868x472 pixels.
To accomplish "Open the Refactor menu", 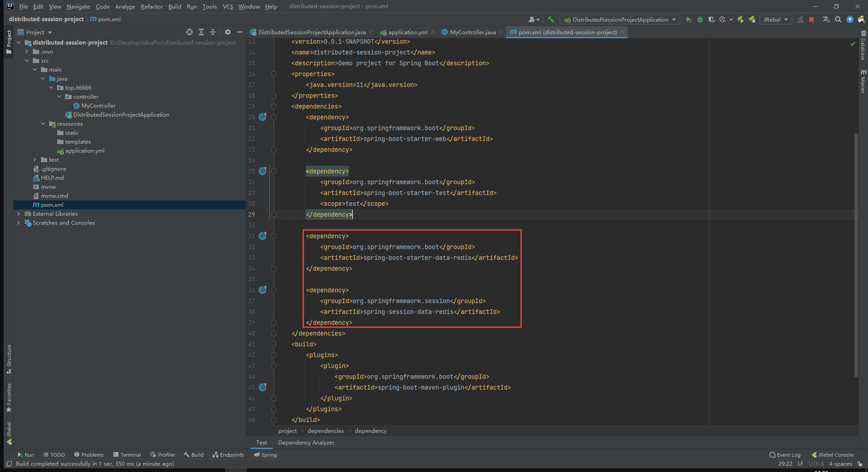I will pos(152,6).
